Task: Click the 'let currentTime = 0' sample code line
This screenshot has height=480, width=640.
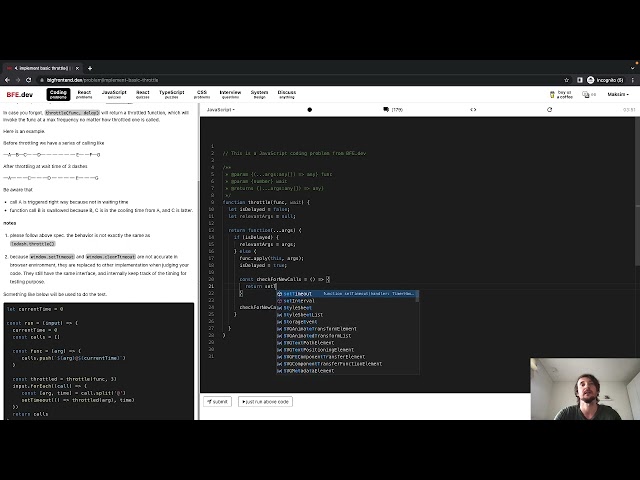Action: [35, 309]
